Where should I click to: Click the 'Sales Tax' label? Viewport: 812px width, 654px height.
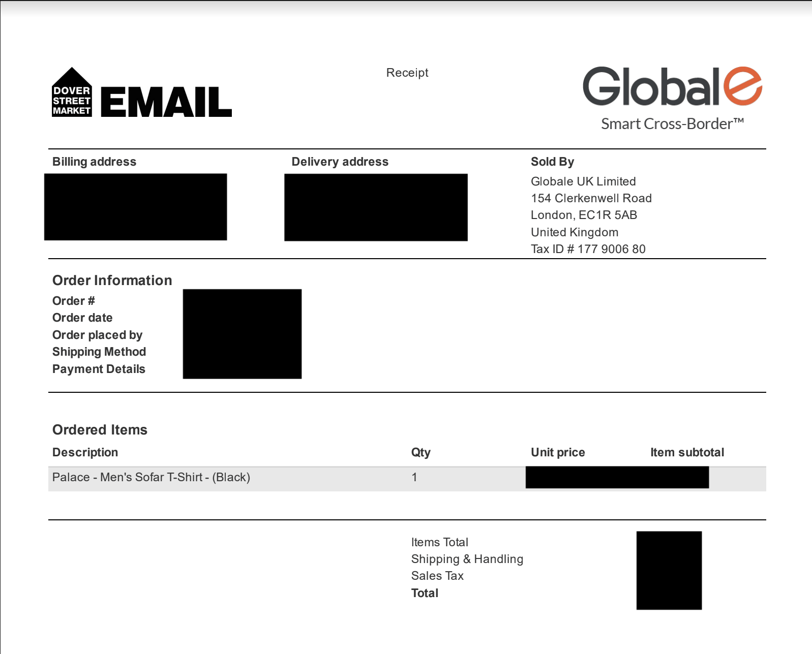pos(437,576)
